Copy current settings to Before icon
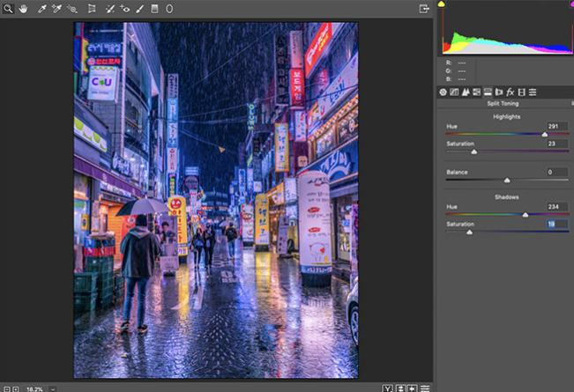 (412, 388)
